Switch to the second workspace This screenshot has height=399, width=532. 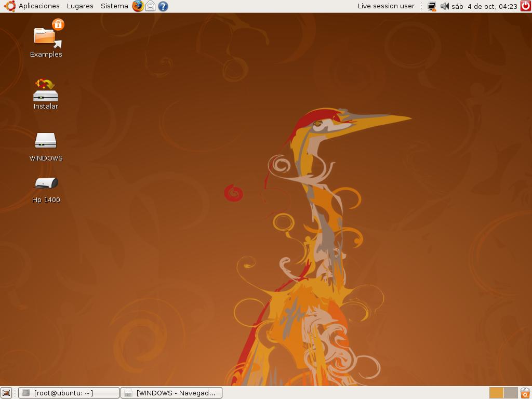click(x=511, y=393)
